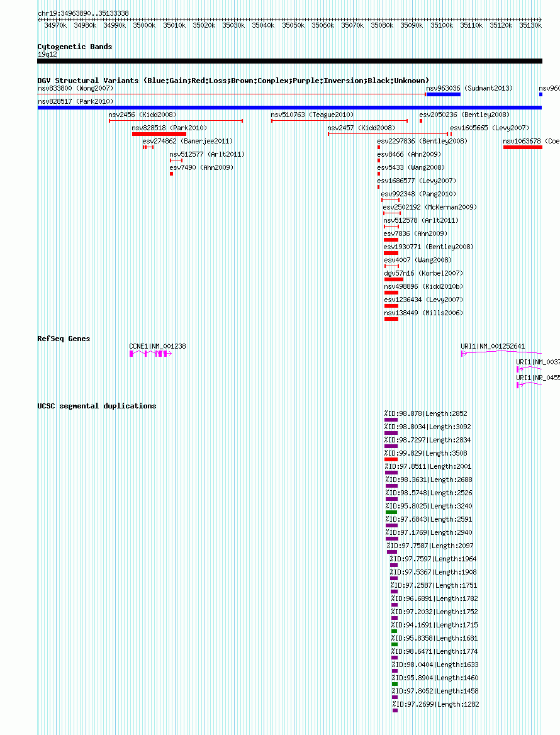Open the nsv963036 (Sudmant2013) variant

click(469, 88)
